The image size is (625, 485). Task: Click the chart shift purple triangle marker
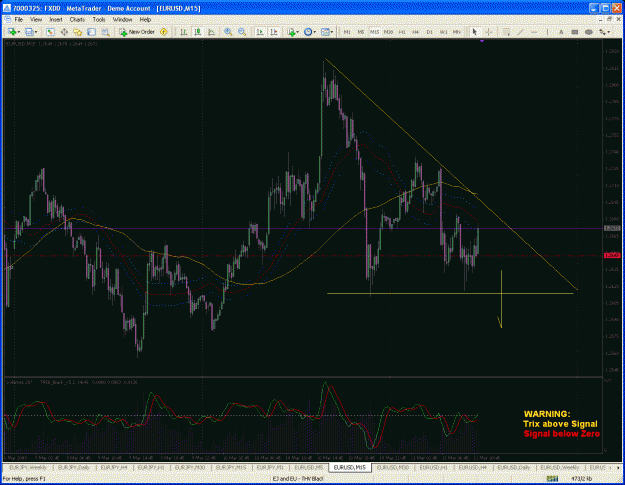(x=482, y=41)
